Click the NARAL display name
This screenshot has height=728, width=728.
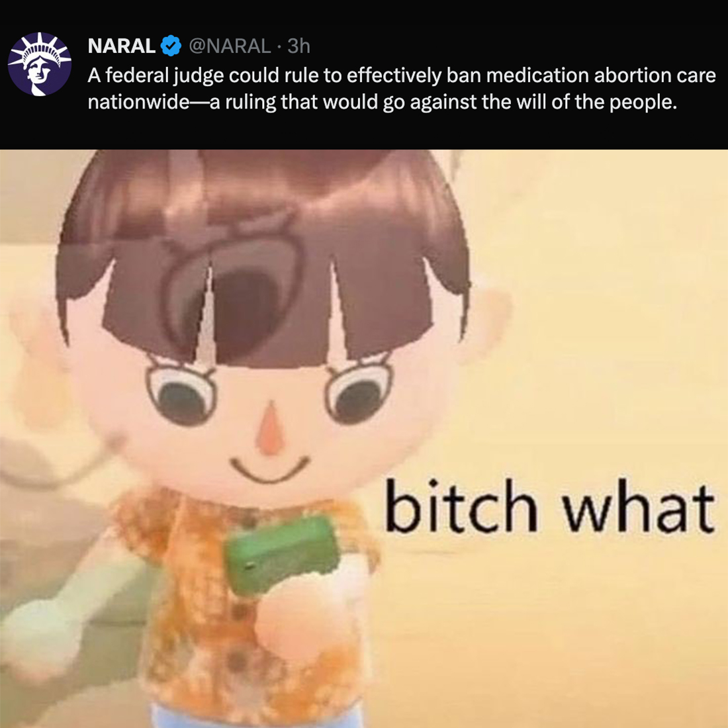[x=121, y=46]
